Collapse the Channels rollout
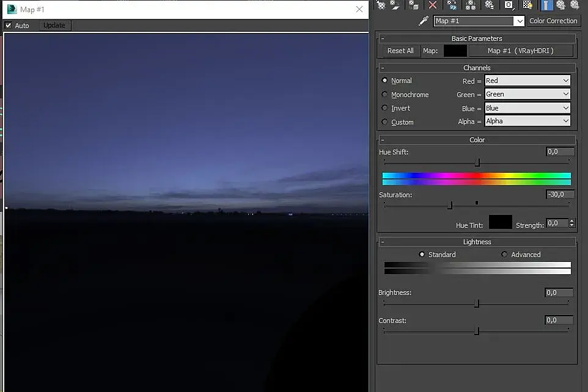 tap(477, 67)
